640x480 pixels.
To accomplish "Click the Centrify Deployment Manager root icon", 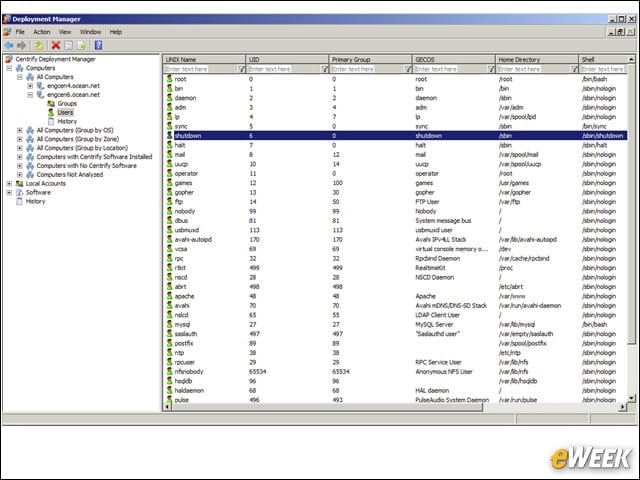I will (x=9, y=59).
